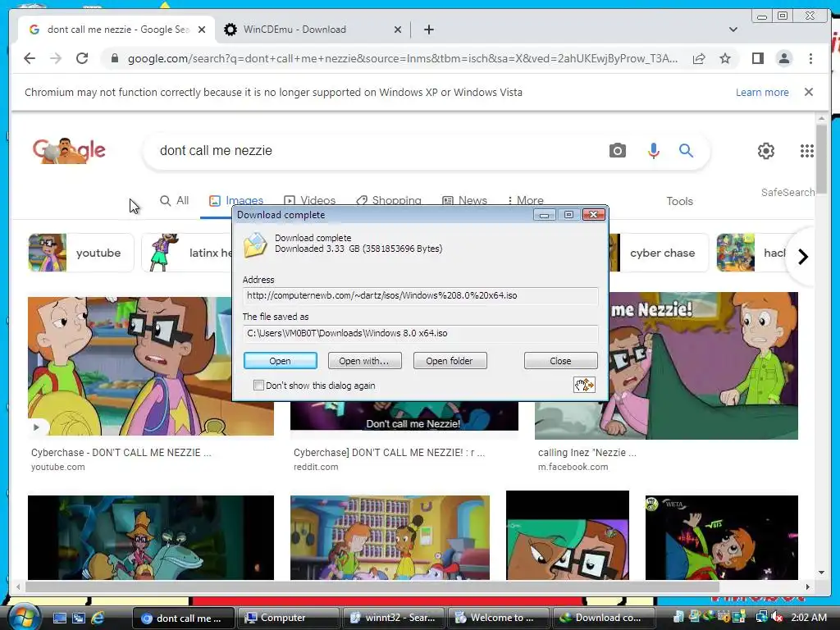Check 'Don't show this dialog again'
This screenshot has width=840, height=630.
(x=258, y=386)
